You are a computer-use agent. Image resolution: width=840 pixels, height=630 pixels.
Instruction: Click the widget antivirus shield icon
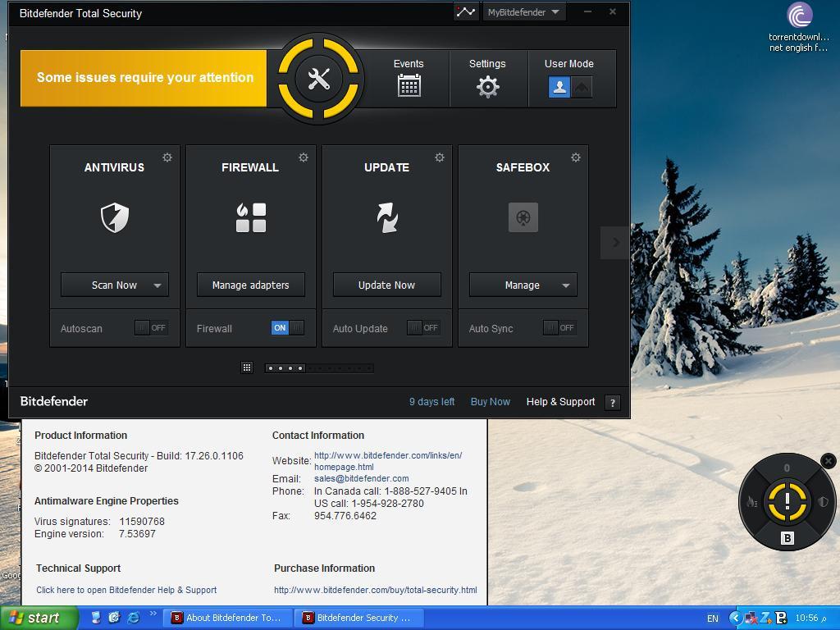823,502
